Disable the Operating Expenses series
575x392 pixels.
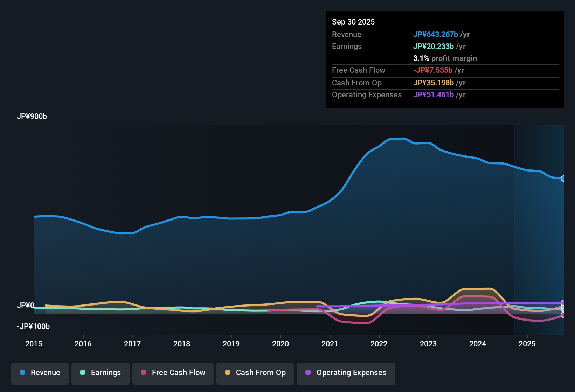tap(346, 373)
